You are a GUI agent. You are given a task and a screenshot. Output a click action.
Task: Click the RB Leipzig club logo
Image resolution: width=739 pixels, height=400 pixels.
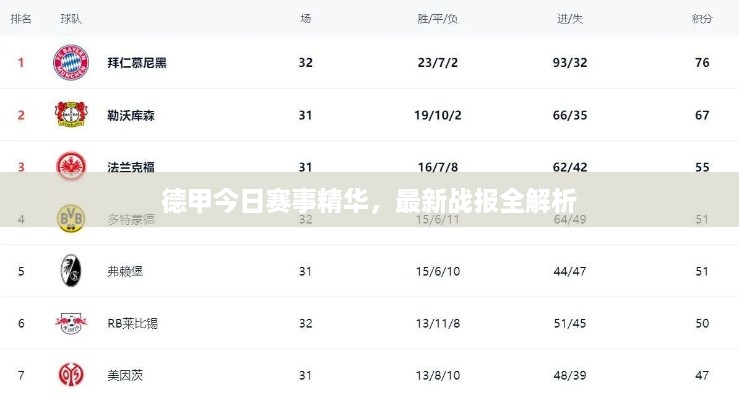tap(71, 323)
